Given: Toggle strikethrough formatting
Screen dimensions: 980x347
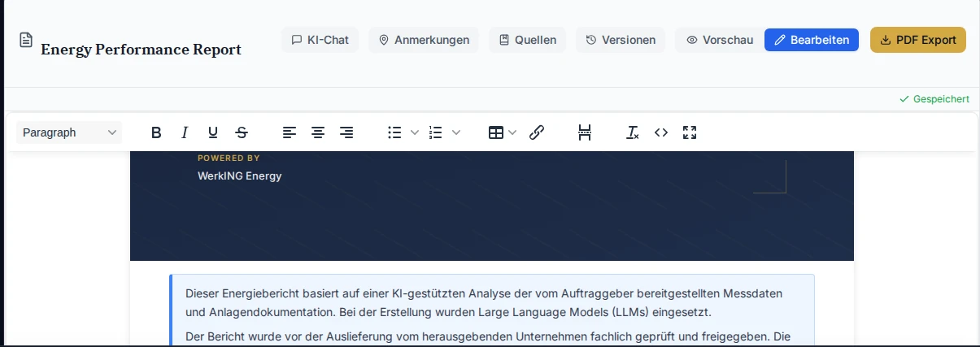Looking at the screenshot, I should [x=242, y=132].
